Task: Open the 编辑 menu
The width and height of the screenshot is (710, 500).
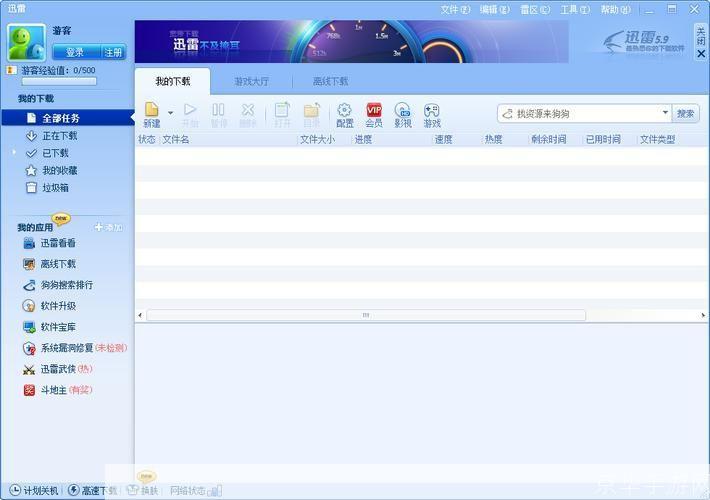Action: [x=494, y=10]
